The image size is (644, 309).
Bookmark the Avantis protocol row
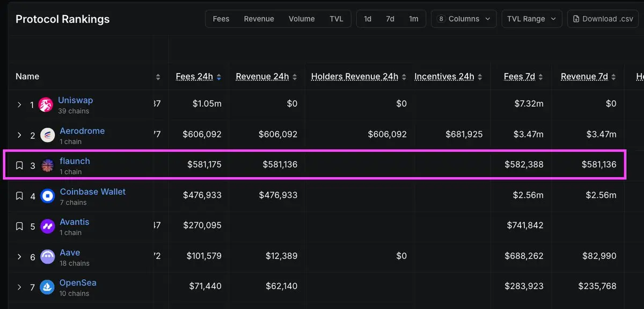[x=19, y=226]
